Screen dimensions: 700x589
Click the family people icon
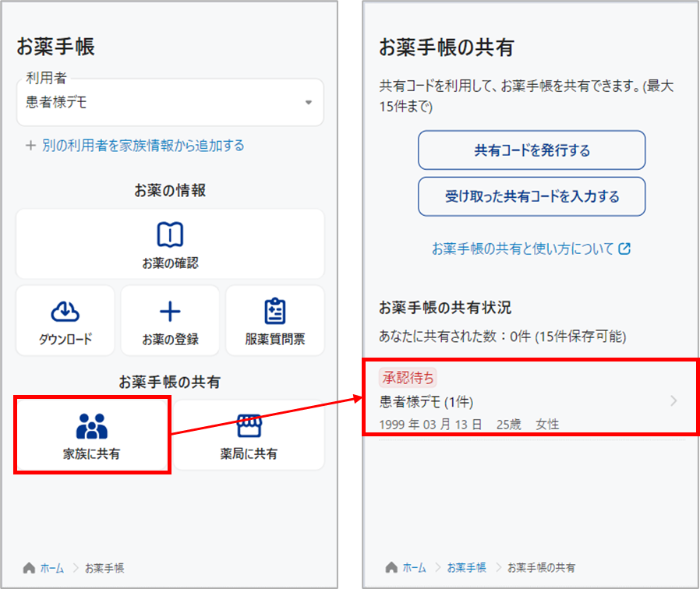point(91,426)
